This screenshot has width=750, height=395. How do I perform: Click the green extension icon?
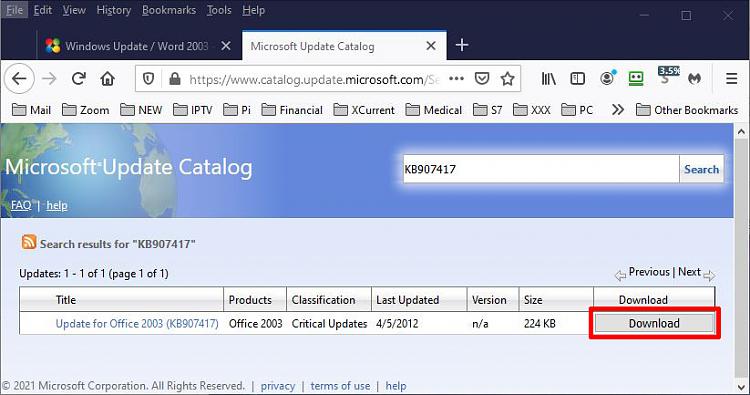coord(636,78)
